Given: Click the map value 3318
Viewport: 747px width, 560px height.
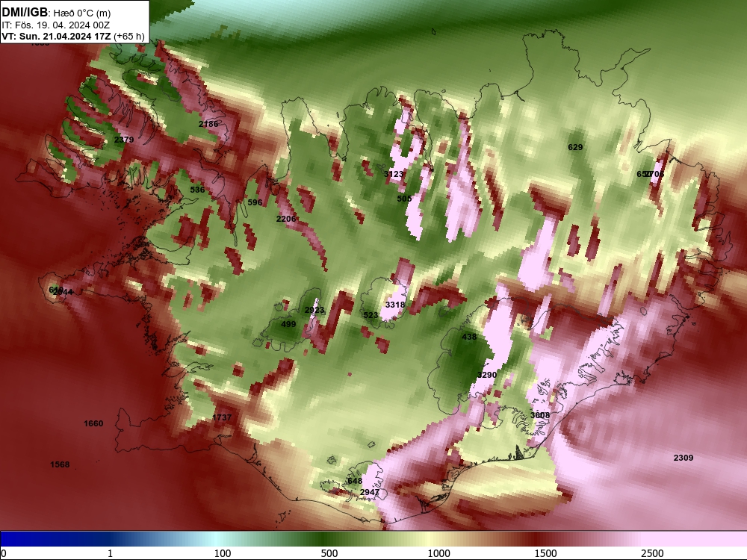Looking at the screenshot, I should click(395, 305).
